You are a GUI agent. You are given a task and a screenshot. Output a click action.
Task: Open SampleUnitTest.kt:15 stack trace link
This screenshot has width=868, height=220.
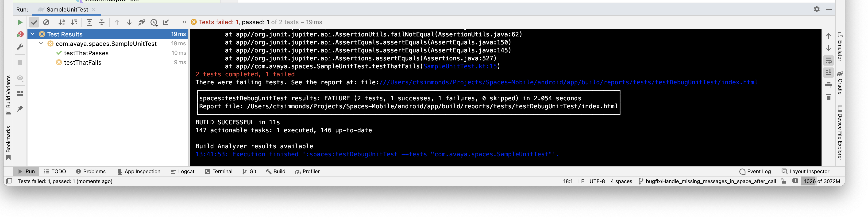pos(460,66)
